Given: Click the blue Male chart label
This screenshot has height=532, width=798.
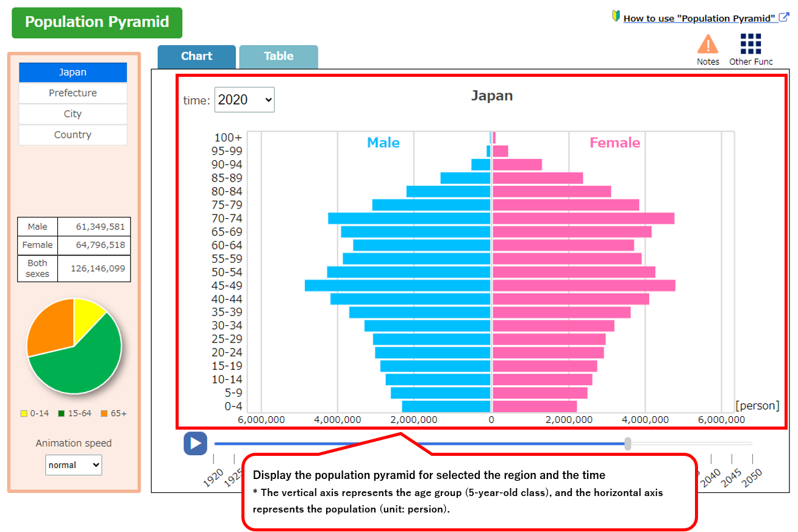Looking at the screenshot, I should 383,143.
